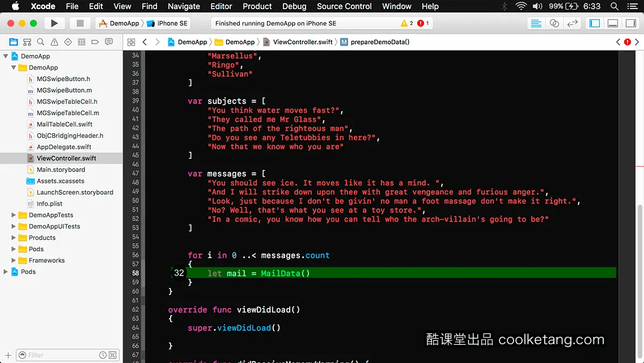The width and height of the screenshot is (644, 363).
Task: Click the volume icon in menu bar
Action: (537, 6)
